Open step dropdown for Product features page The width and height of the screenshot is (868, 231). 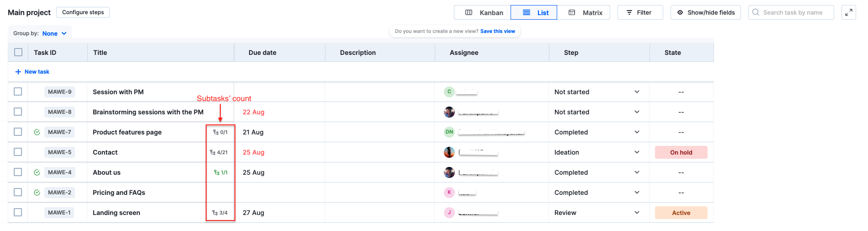[x=637, y=132]
